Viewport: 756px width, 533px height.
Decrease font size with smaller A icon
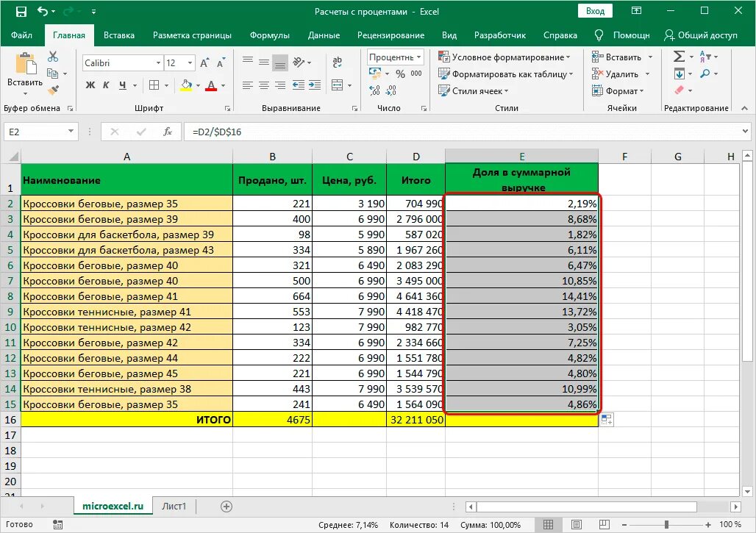221,62
